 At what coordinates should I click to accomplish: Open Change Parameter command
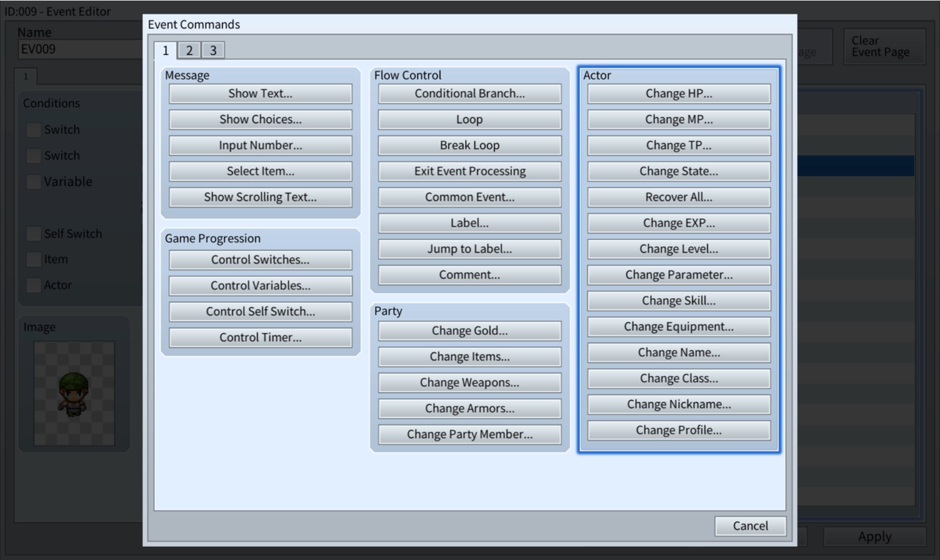tap(679, 275)
